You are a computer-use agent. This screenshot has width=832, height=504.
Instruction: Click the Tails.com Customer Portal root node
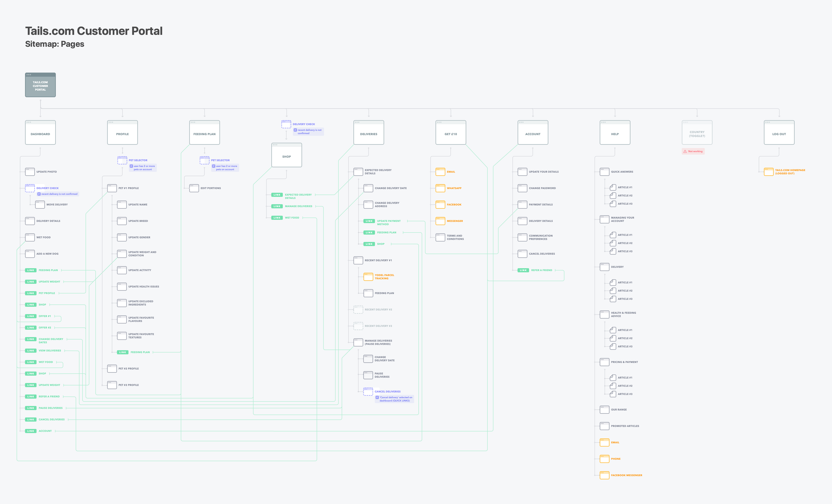click(40, 85)
